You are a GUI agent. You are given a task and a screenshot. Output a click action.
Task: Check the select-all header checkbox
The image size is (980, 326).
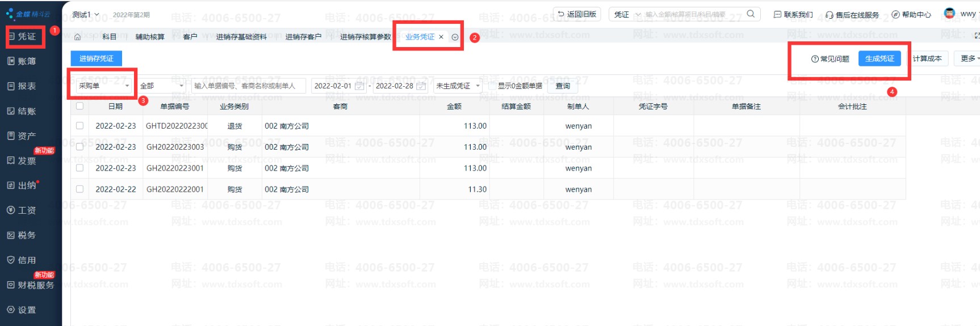(79, 106)
